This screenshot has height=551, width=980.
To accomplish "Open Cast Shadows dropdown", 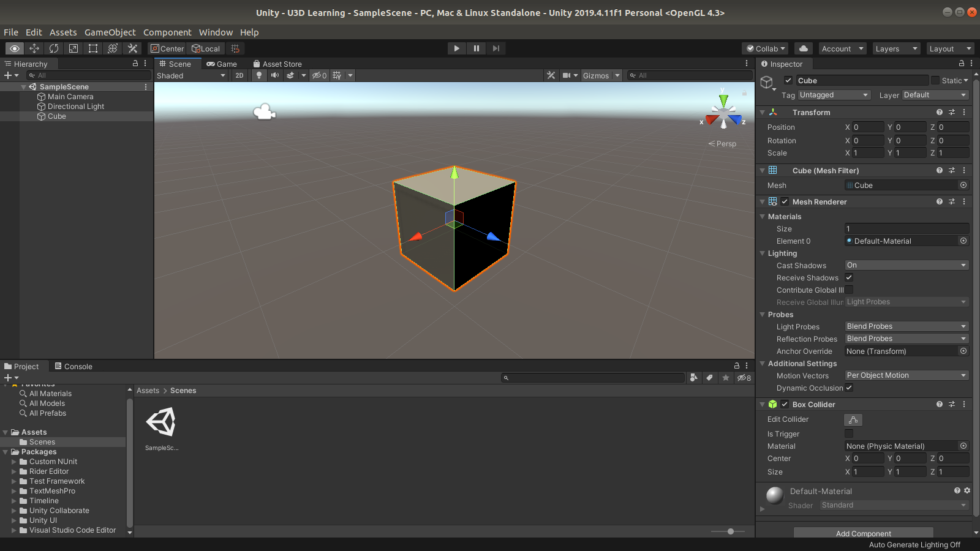I will [x=907, y=265].
